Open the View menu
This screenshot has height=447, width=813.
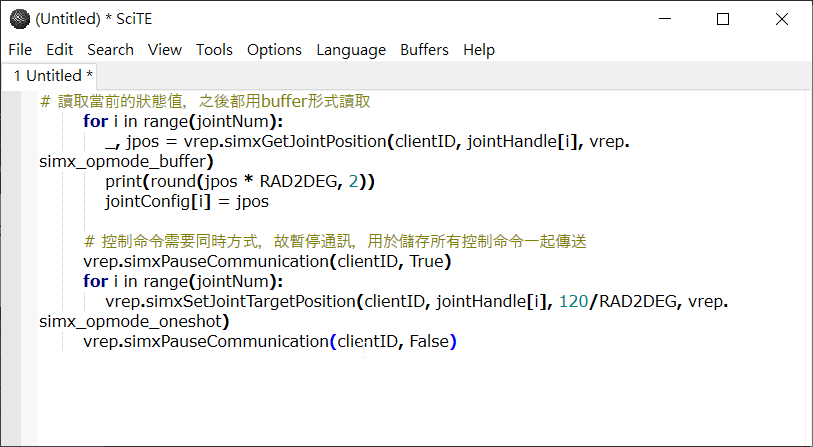click(x=165, y=50)
